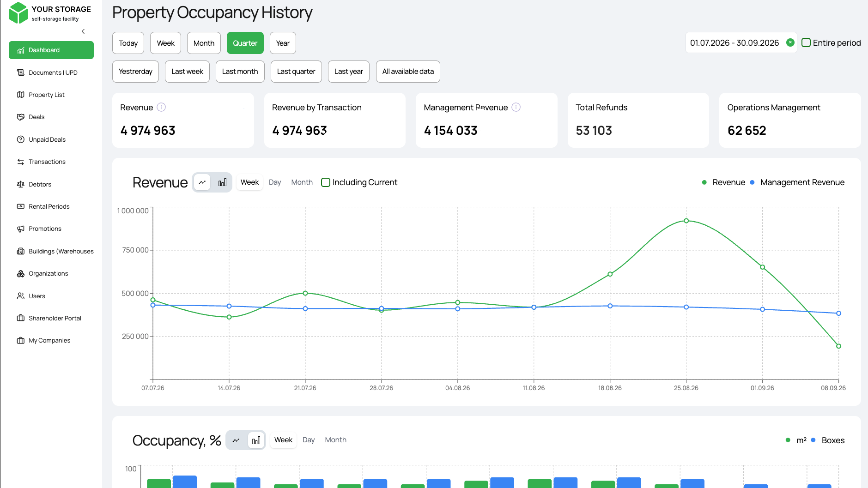The height and width of the screenshot is (488, 868).
Task: Switch Revenue chart to line view icon
Action: pyautogui.click(x=202, y=182)
